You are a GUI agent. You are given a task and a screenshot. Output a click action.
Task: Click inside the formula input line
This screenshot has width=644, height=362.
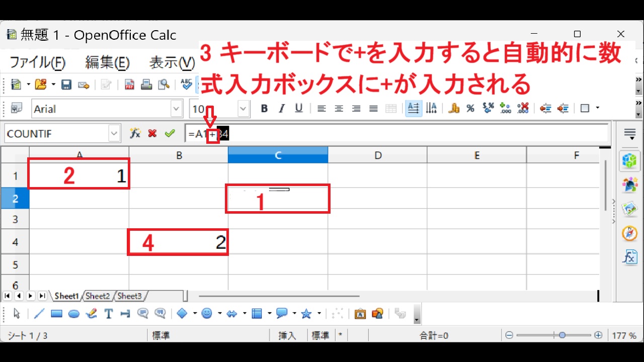(352, 133)
